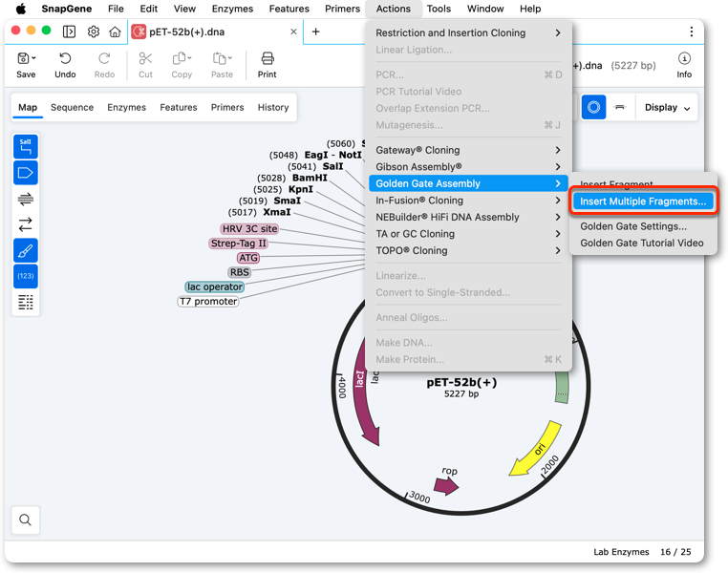Toggle Show Enzymes (SalI) side icon
The width and height of the screenshot is (728, 573).
(26, 147)
